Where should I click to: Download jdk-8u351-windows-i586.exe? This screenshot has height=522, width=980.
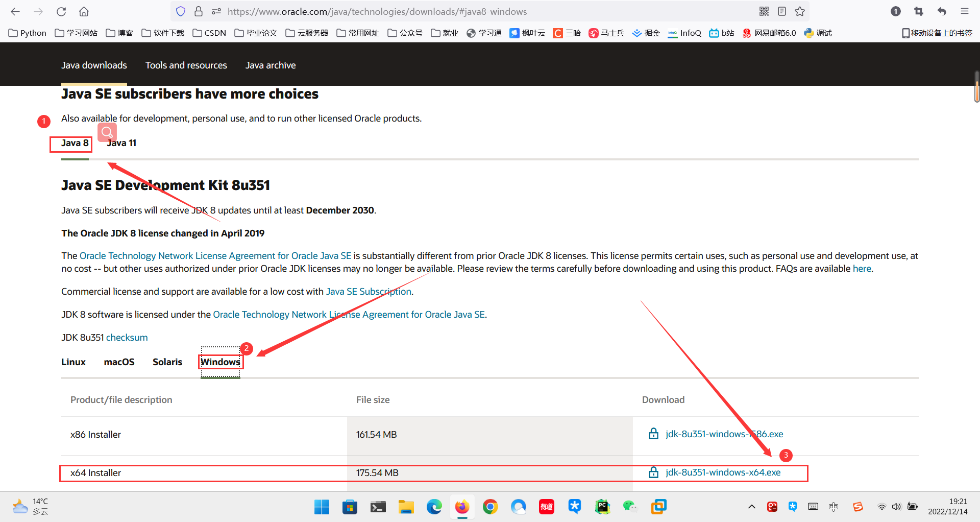(724, 434)
